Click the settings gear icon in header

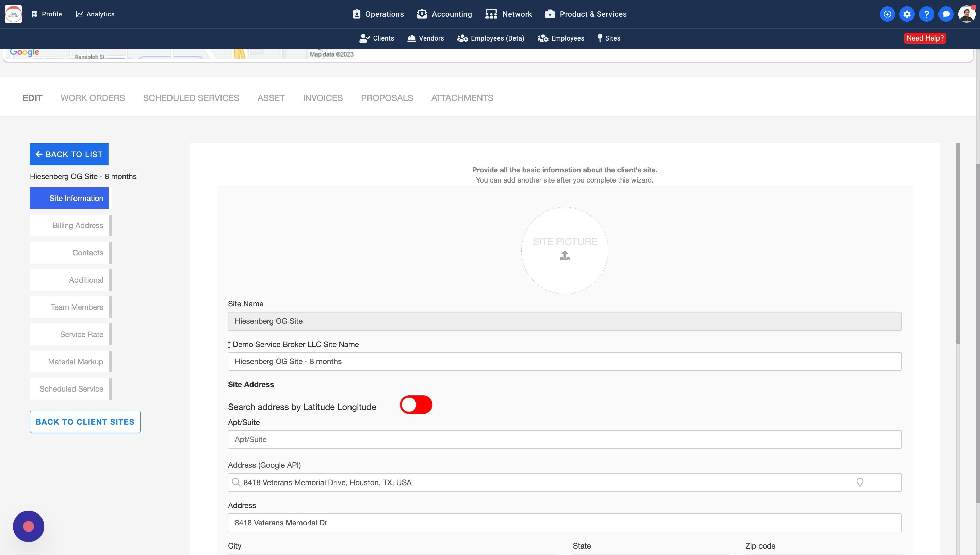pos(906,14)
